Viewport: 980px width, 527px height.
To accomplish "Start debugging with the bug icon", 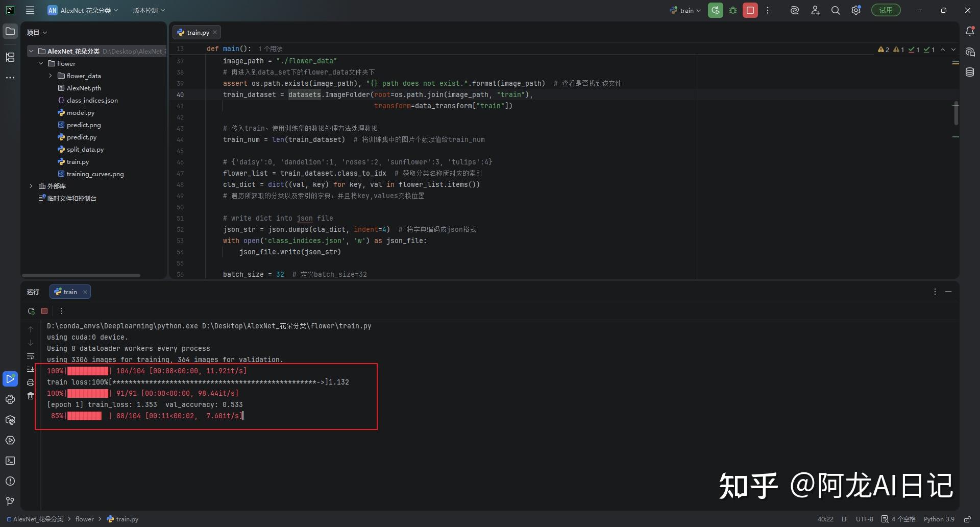I will pos(733,10).
